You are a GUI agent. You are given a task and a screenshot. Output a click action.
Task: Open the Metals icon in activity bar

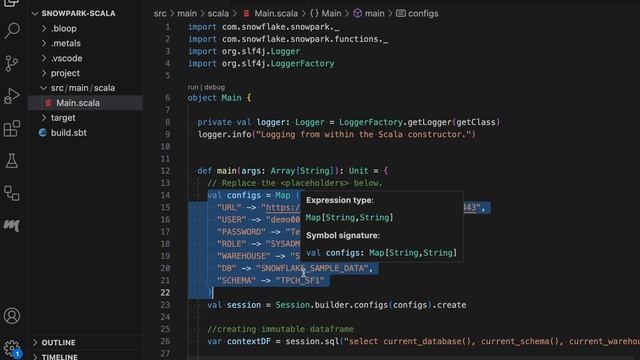[x=12, y=225]
